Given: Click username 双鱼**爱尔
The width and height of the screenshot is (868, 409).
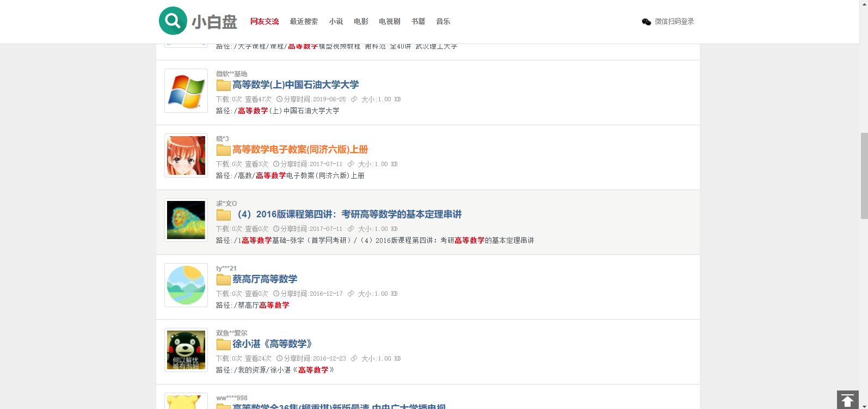Looking at the screenshot, I should (x=231, y=333).
